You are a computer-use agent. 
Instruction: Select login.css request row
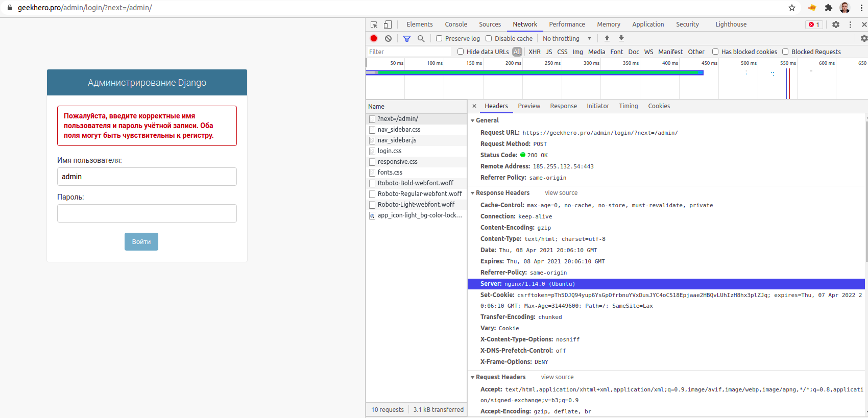click(x=416, y=151)
